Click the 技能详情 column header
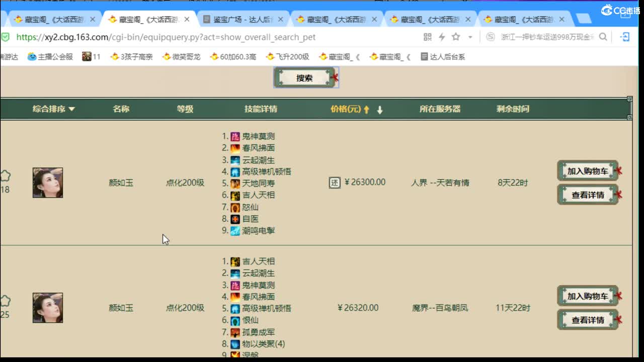 point(261,109)
